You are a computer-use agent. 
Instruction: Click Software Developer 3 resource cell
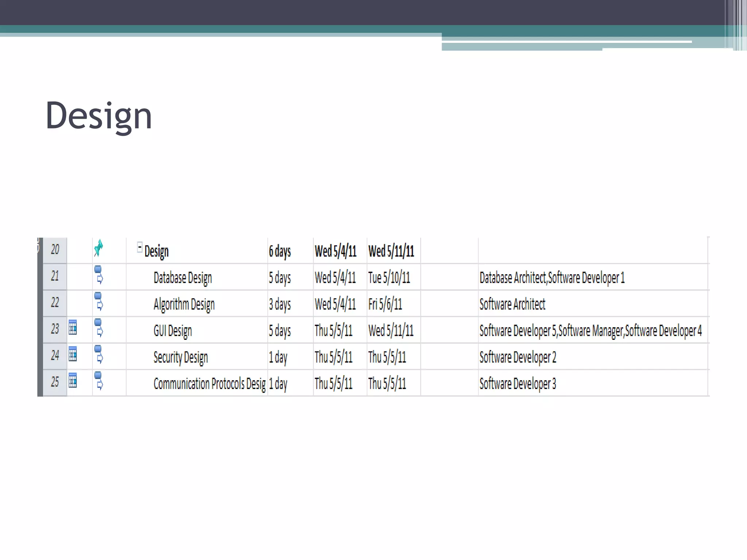click(518, 384)
